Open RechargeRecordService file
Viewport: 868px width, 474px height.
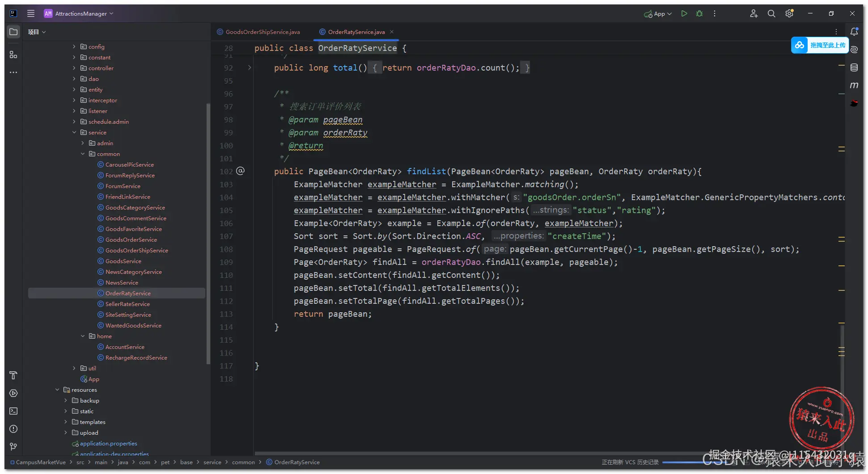coord(136,357)
